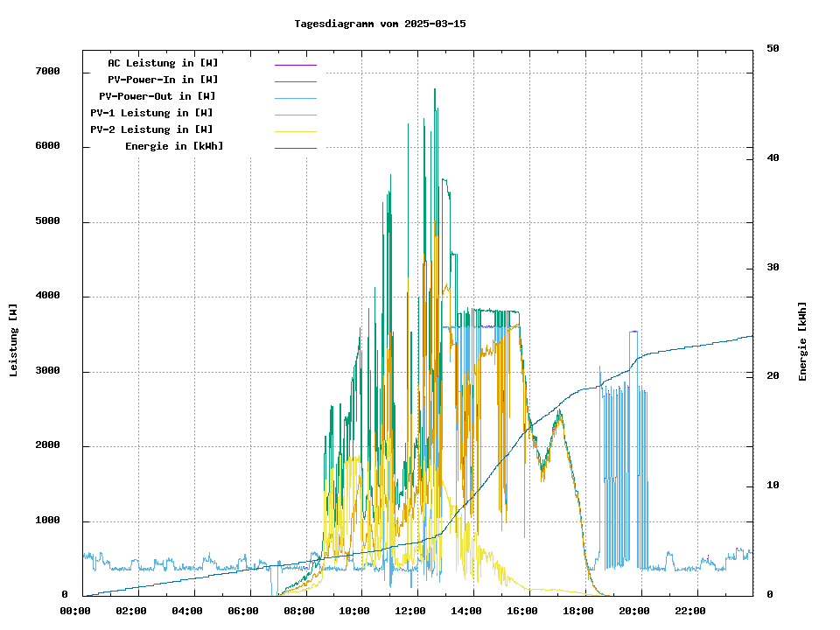
Task: Click the light blue PV-Power-Out legend line
Action: (295, 97)
